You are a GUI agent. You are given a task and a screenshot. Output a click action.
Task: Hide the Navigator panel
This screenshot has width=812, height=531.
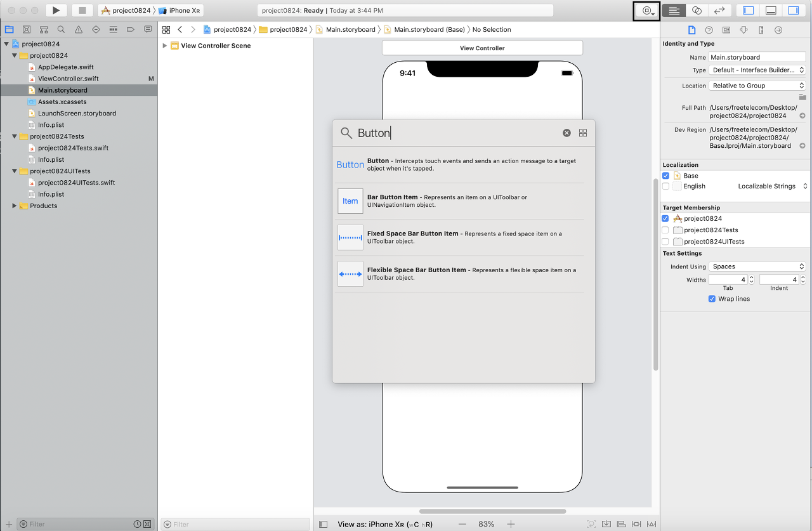[749, 11]
